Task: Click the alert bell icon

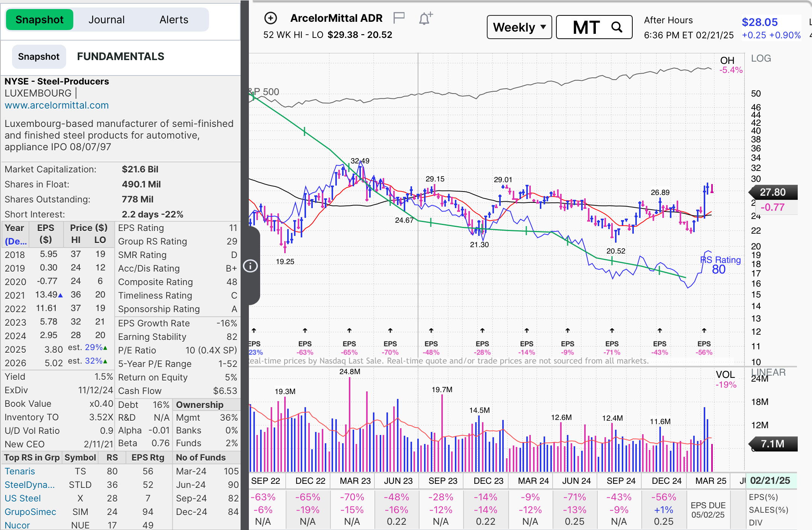Action: pos(426,18)
